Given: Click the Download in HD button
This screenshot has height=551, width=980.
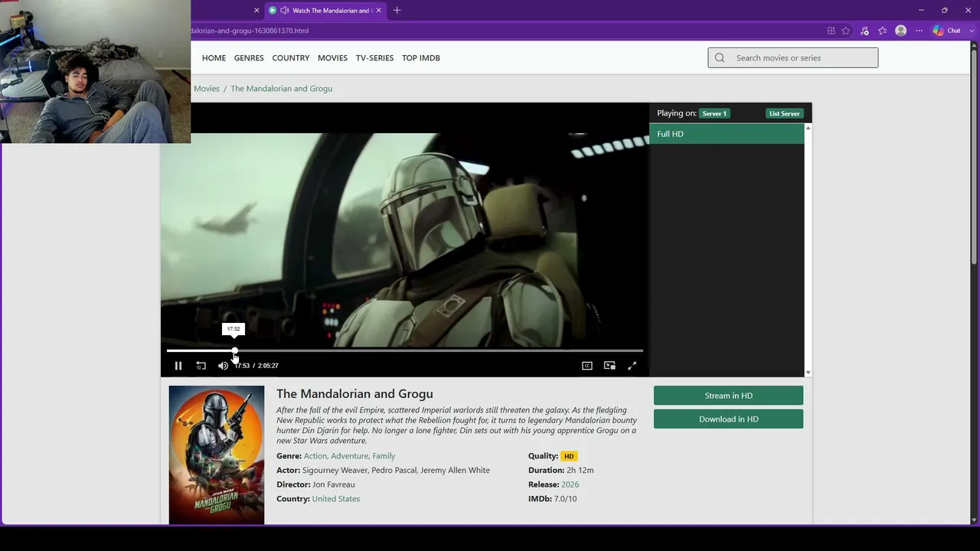Looking at the screenshot, I should (728, 419).
